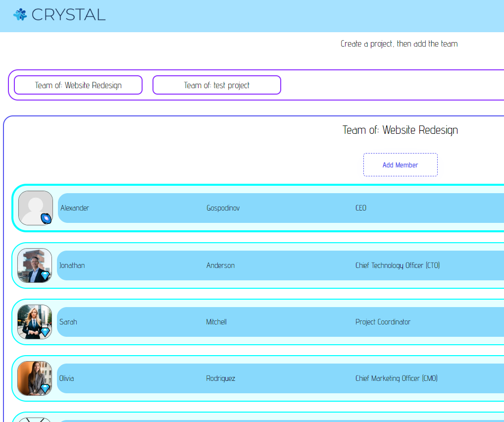Open the CRYSTAL home title
This screenshot has height=422, width=504.
tap(68, 15)
